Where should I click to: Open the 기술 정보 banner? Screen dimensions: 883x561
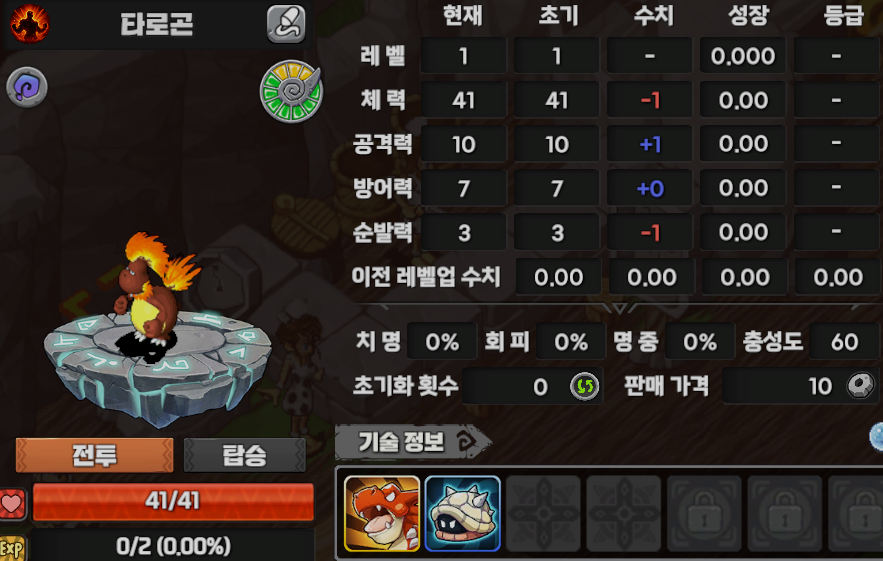click(412, 442)
